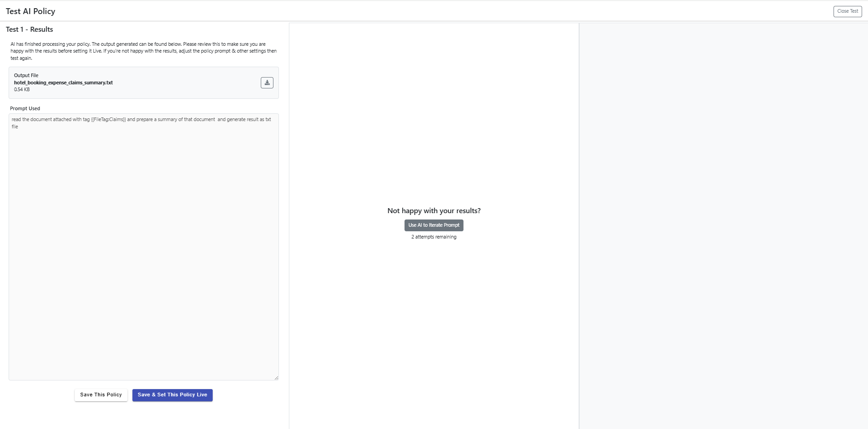Image resolution: width=868 pixels, height=429 pixels.
Task: Click the 0.54 KB file size text
Action: point(22,90)
